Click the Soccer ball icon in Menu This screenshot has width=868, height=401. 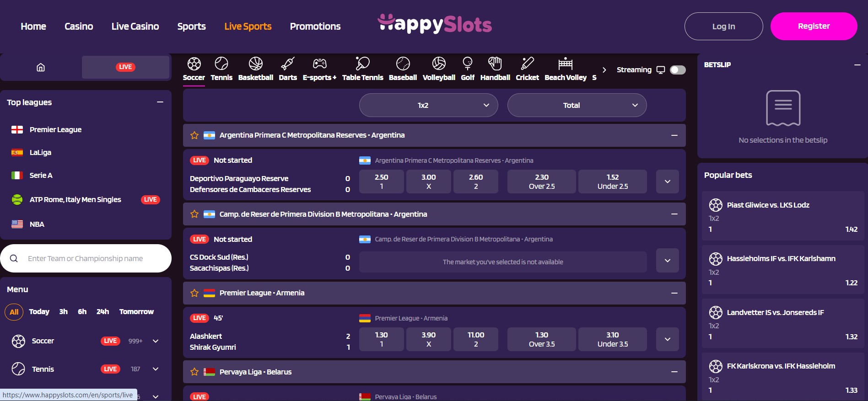(18, 341)
